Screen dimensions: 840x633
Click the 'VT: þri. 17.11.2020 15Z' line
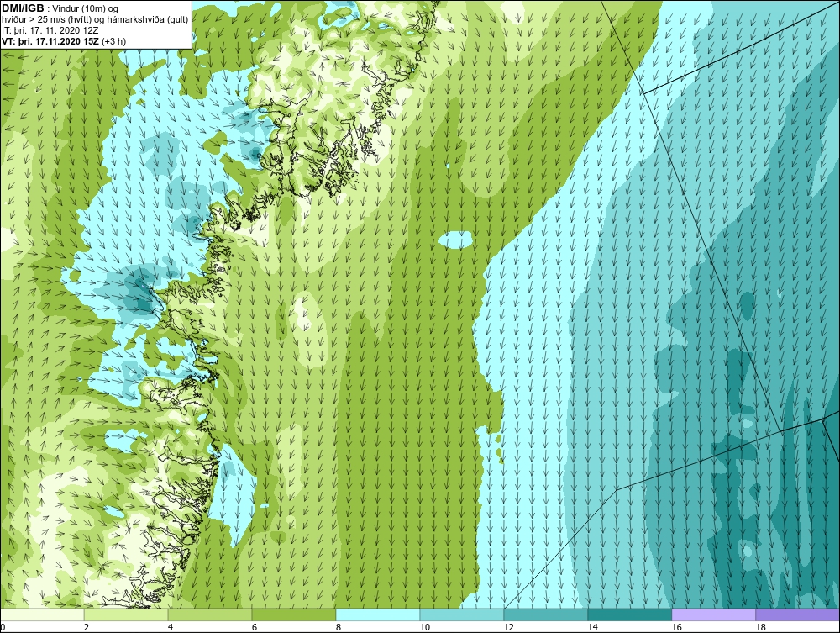pos(50,40)
